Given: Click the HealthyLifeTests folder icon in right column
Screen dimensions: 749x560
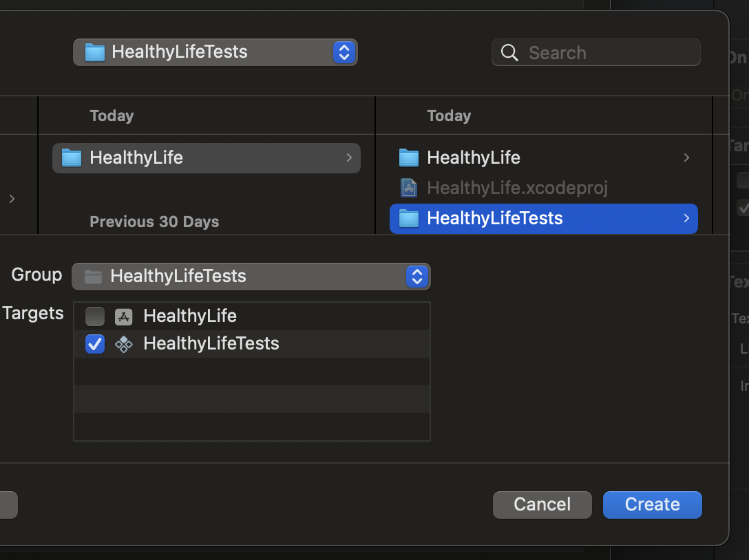Looking at the screenshot, I should pos(409,219).
